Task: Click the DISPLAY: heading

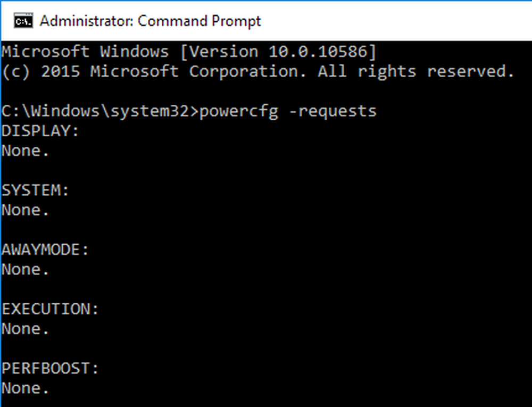Action: [40, 131]
